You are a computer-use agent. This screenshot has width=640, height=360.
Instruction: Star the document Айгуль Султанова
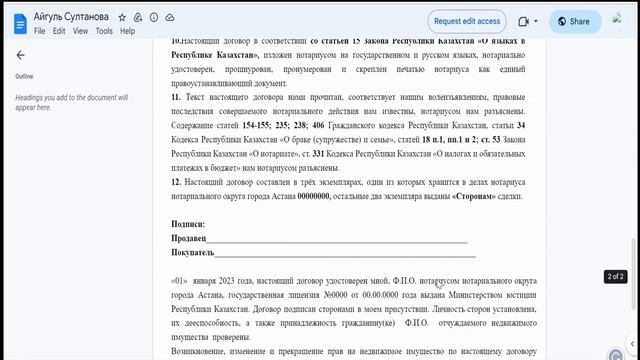coord(122,17)
